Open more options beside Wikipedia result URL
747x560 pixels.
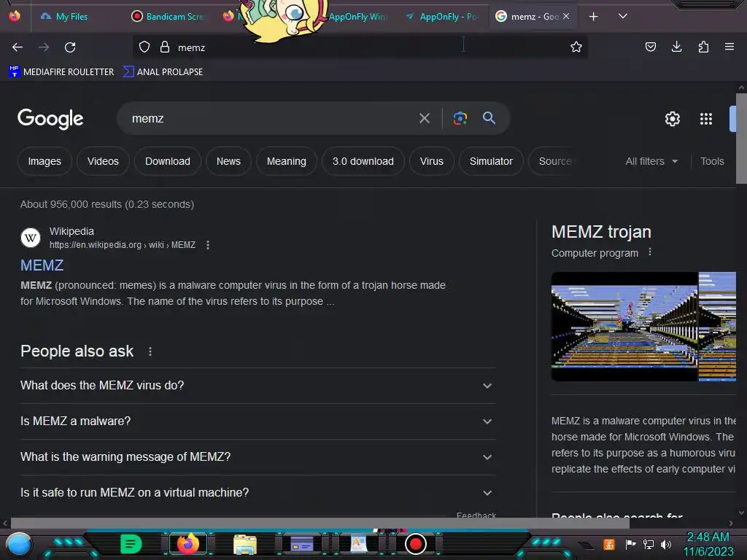point(208,245)
